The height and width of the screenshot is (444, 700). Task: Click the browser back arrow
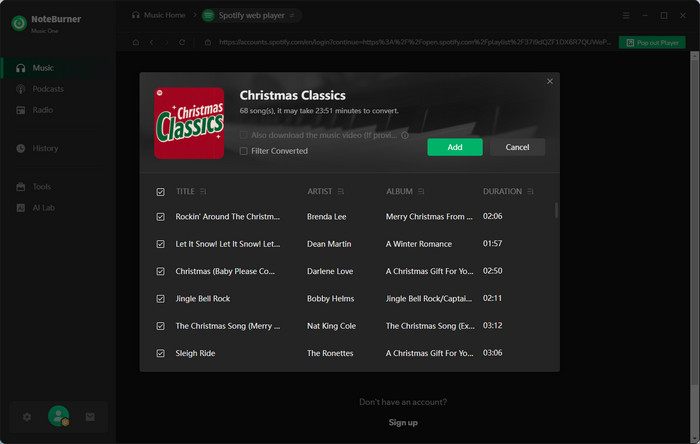point(151,42)
